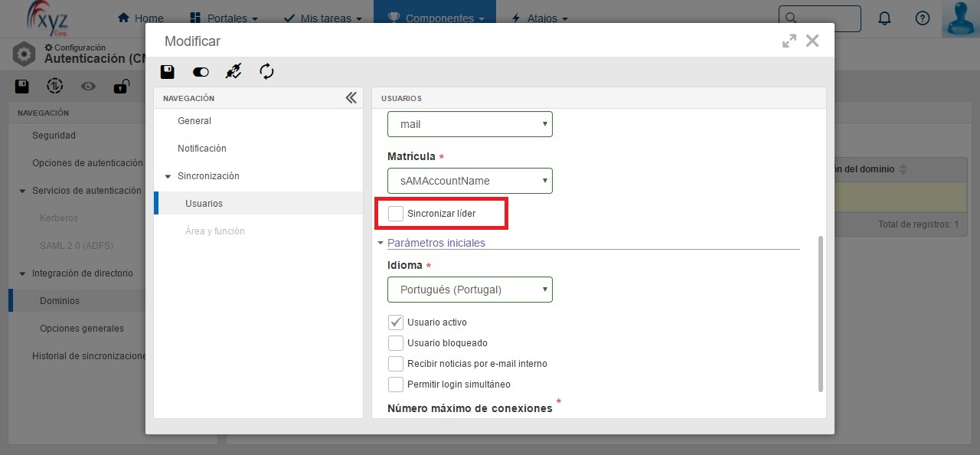Select Kerberos in background navigation

pos(59,218)
